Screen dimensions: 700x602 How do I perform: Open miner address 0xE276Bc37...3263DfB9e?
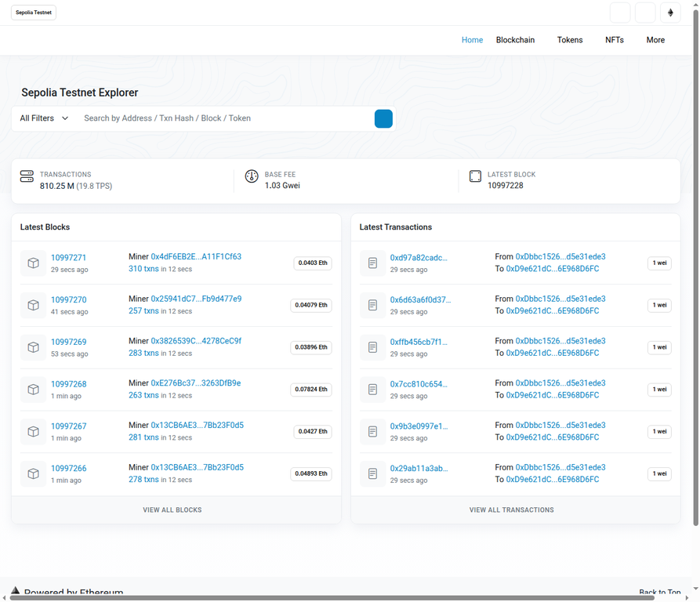pos(195,383)
